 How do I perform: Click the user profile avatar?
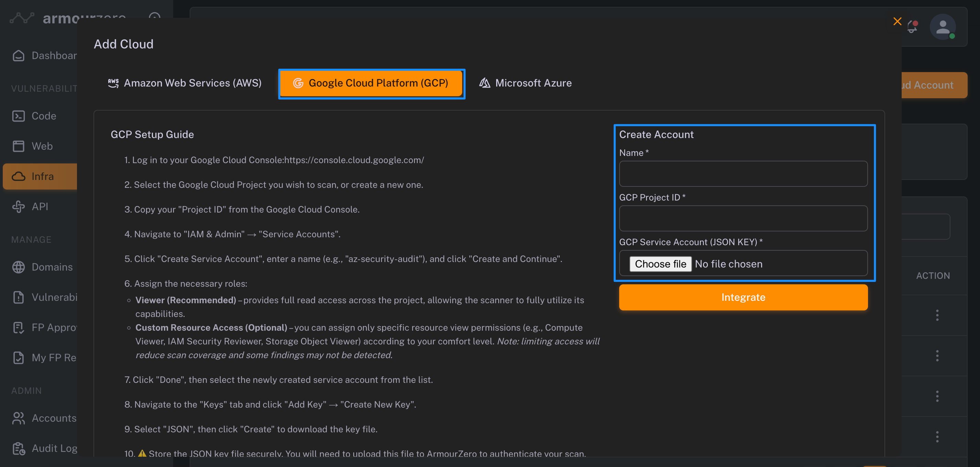point(943,27)
